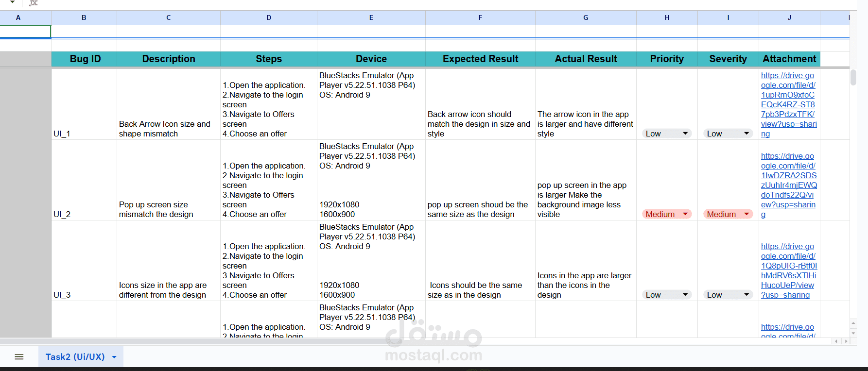868x371 pixels.
Task: Click the fx formula bar icon
Action: 33,3
